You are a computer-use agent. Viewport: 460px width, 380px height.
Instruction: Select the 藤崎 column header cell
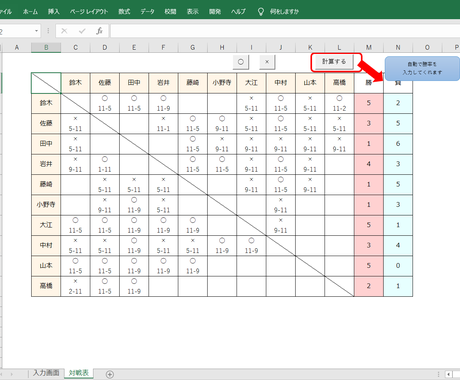coord(193,83)
